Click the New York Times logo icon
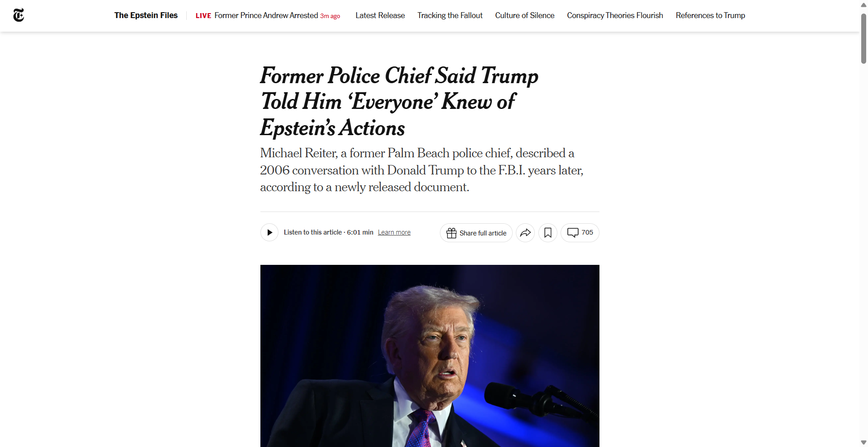The height and width of the screenshot is (447, 868). tap(19, 15)
